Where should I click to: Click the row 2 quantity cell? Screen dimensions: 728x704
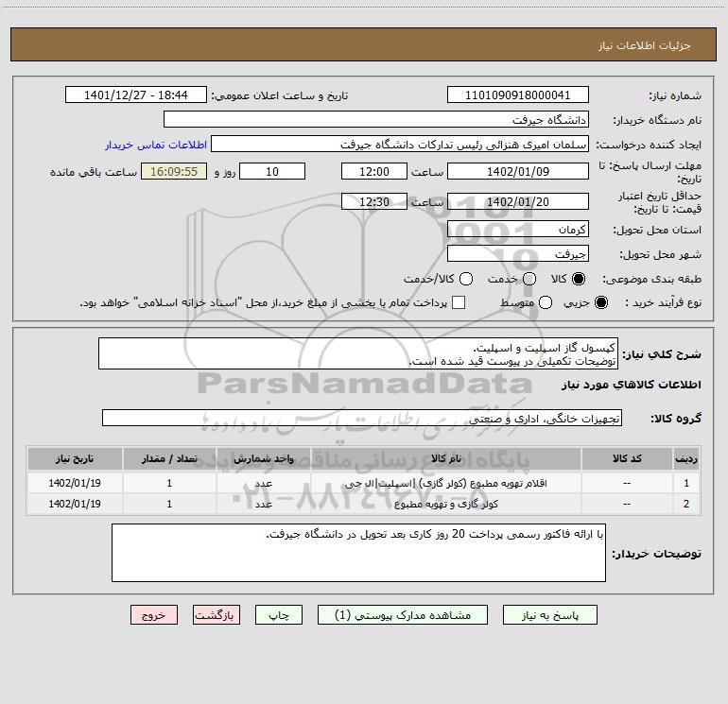(169, 504)
